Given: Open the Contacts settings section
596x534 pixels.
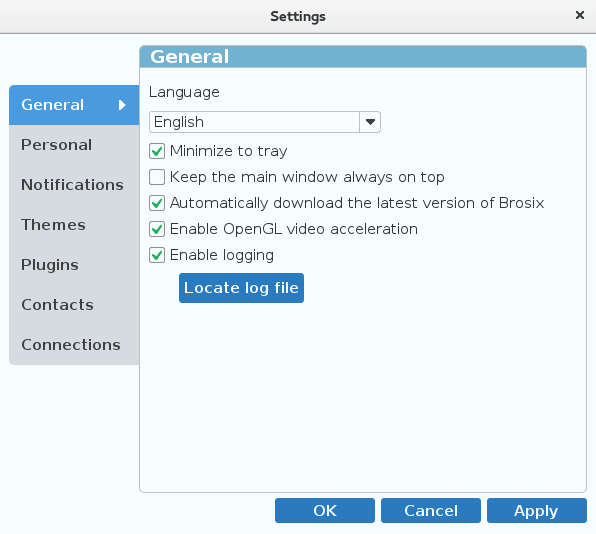Looking at the screenshot, I should click(74, 304).
